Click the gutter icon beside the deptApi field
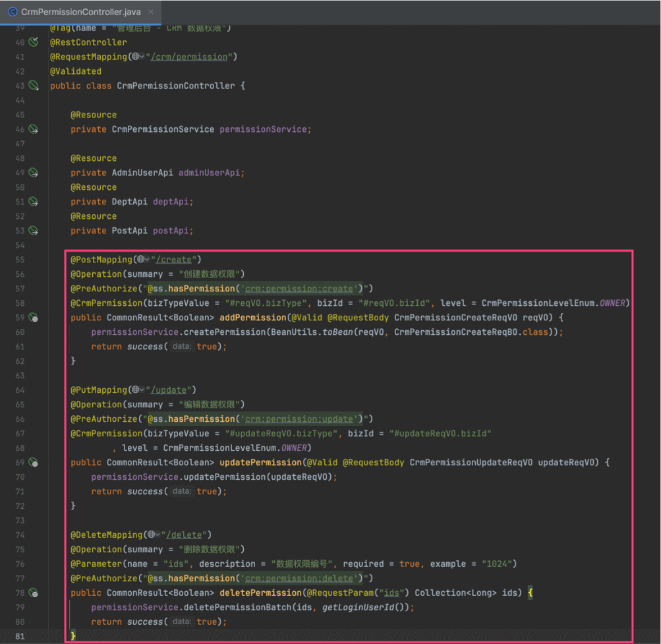The width and height of the screenshot is (661, 644). coord(34,202)
